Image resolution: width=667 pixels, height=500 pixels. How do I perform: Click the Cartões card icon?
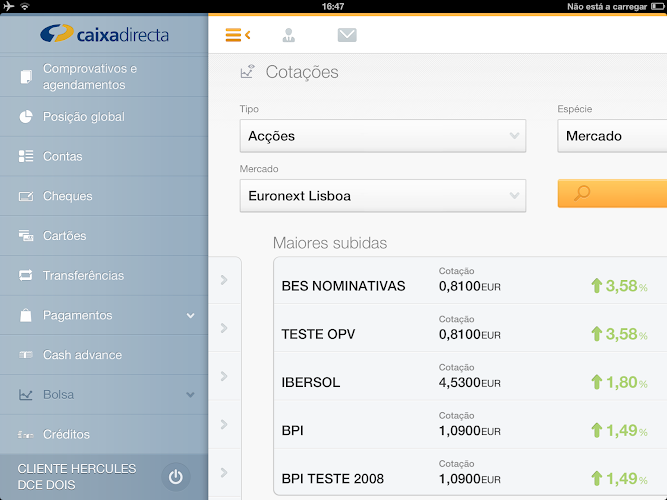point(26,235)
